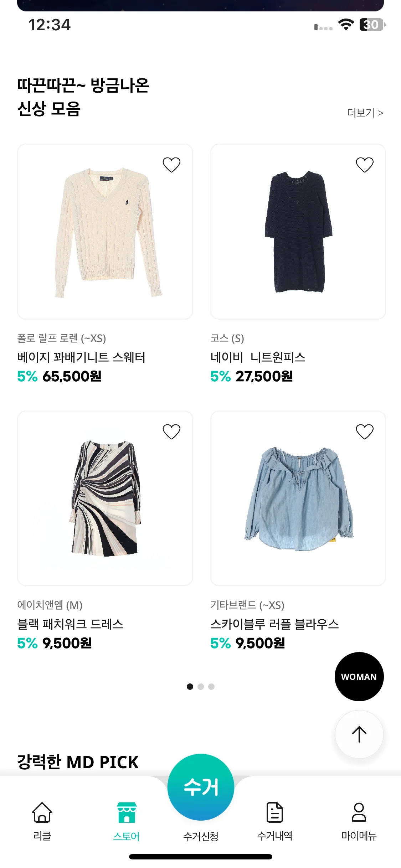Open 블랙 패치워크 드레스 product title
Image resolution: width=401 pixels, height=868 pixels.
pyautogui.click(x=70, y=624)
